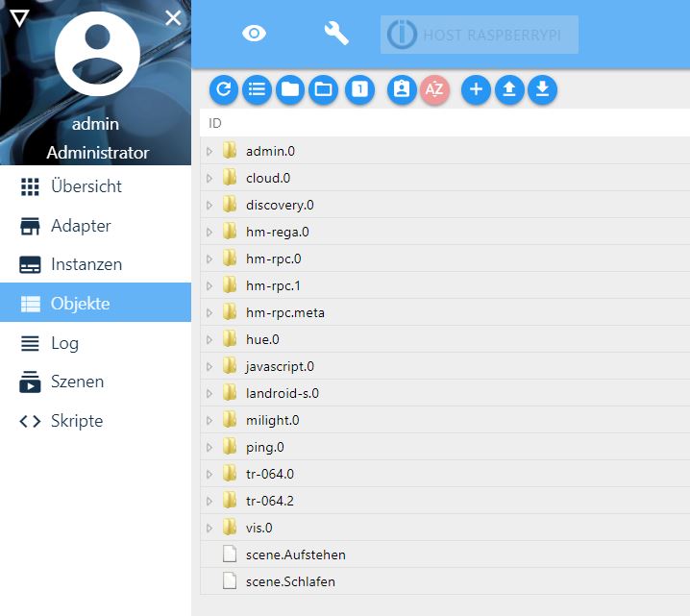Open the Übersicht menu item
The width and height of the screenshot is (690, 616).
coord(95,186)
